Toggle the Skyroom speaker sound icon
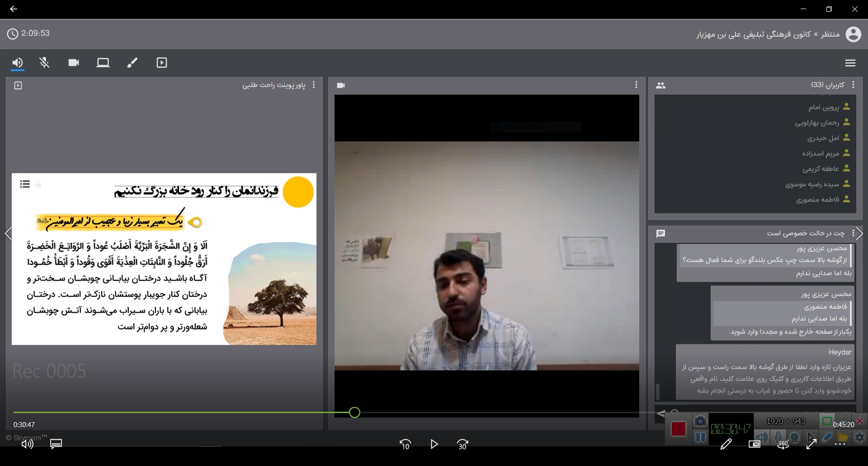Viewport: 868px width, 466px height. coord(18,63)
